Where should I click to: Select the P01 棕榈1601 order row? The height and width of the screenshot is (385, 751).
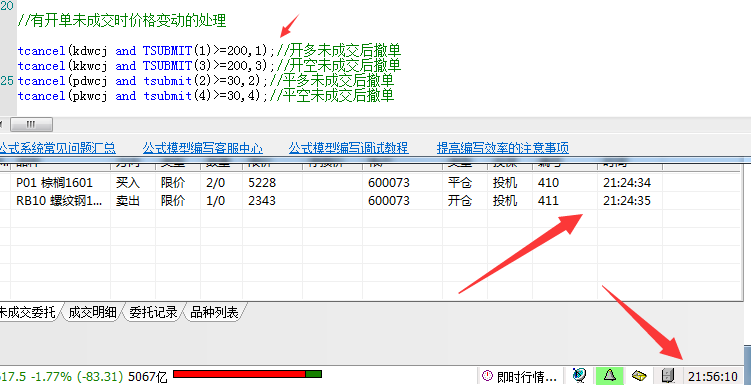pos(371,182)
